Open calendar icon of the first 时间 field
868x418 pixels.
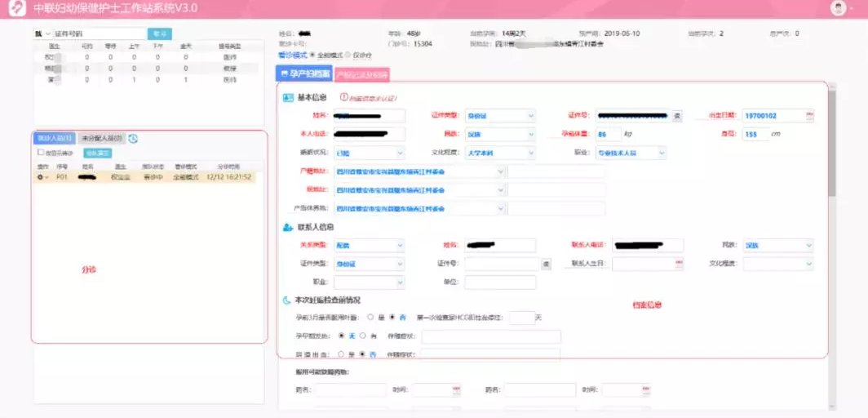(x=457, y=390)
